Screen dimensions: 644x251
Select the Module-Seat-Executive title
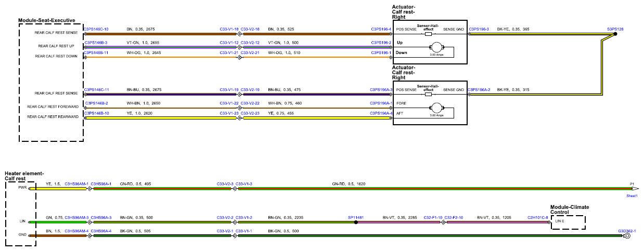click(47, 20)
